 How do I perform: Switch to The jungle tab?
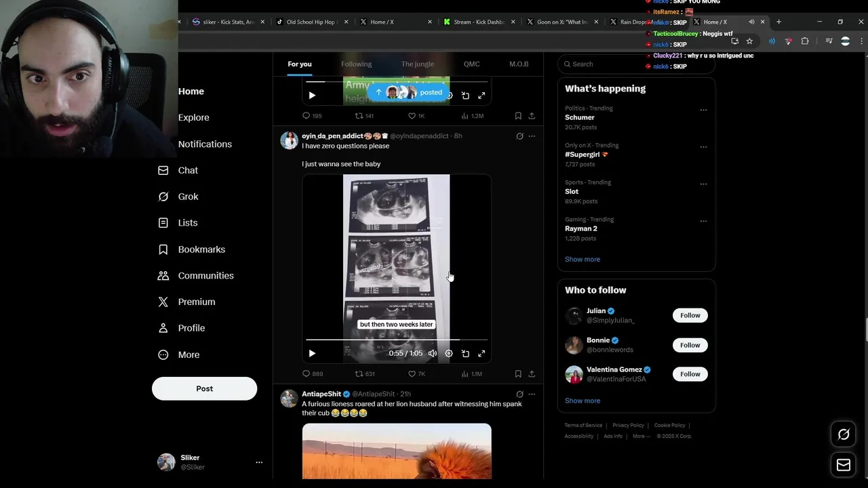pyautogui.click(x=418, y=64)
